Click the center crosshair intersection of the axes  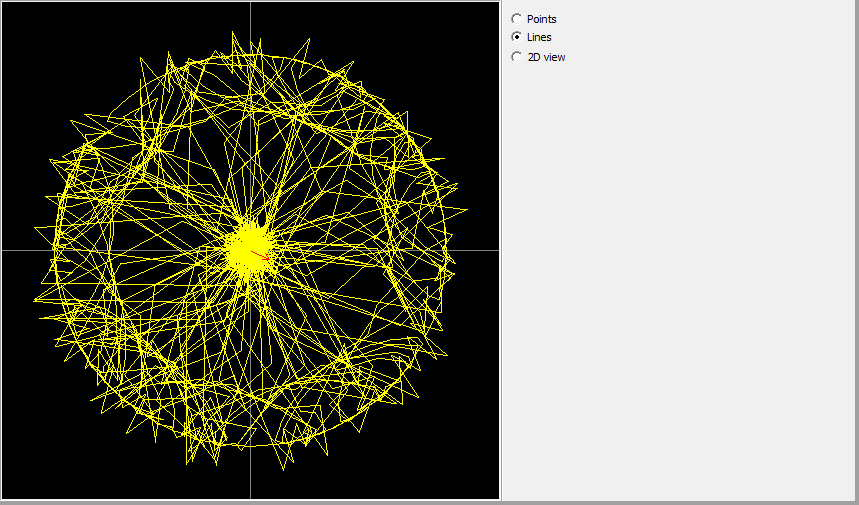coord(250,250)
